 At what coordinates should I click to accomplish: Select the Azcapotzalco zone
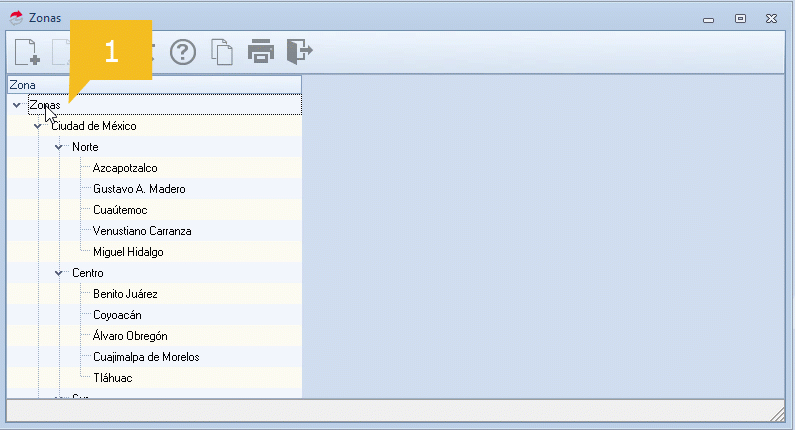(125, 168)
